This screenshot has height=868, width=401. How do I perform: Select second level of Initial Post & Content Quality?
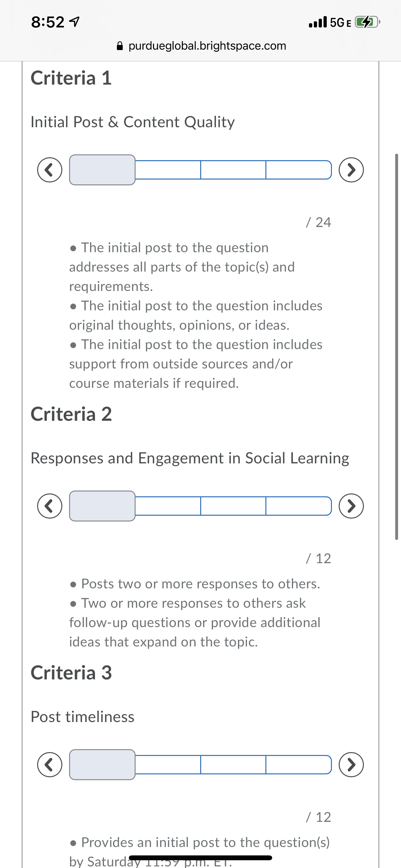[168, 170]
